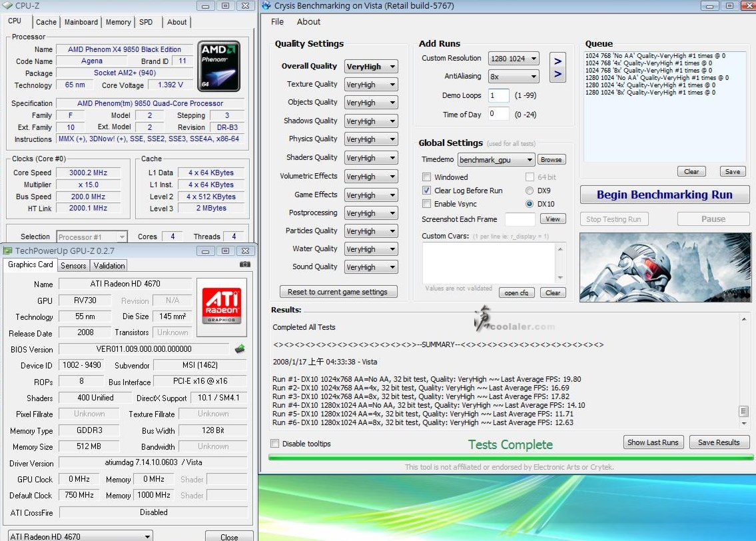Open the Physics Quality dropdown
This screenshot has height=541, width=756.
point(371,139)
